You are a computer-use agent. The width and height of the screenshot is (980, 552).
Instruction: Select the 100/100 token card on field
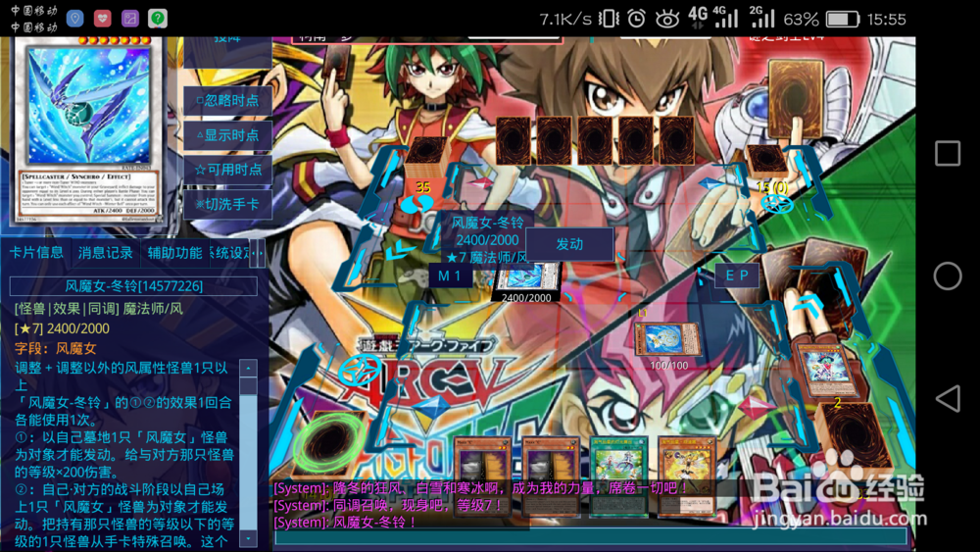pyautogui.click(x=666, y=339)
